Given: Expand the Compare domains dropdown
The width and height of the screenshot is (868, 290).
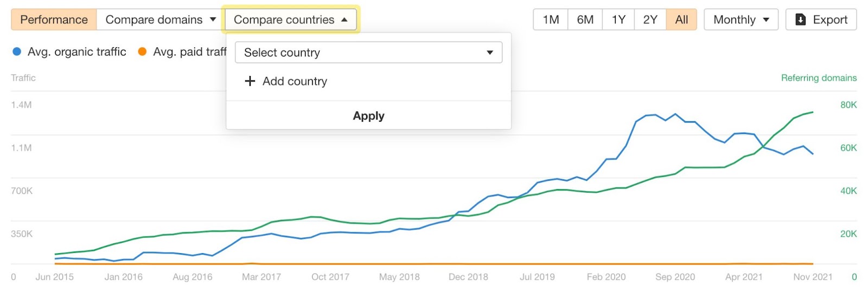Looking at the screenshot, I should [x=161, y=20].
